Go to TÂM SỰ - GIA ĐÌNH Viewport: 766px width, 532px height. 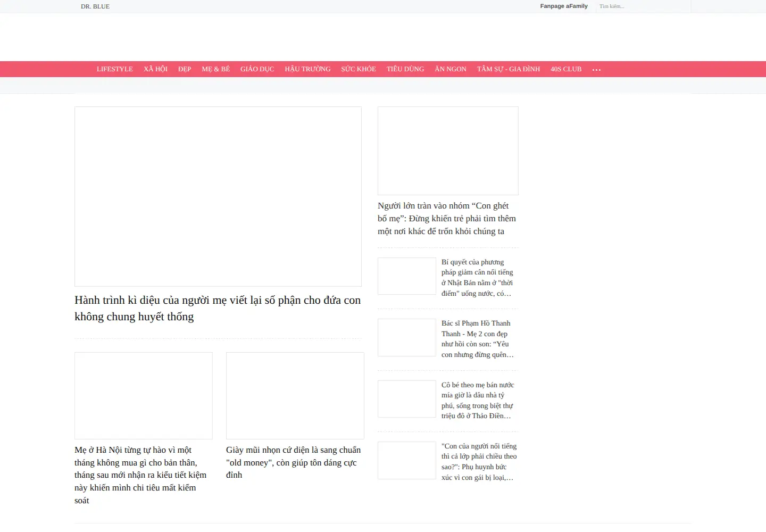click(x=509, y=69)
